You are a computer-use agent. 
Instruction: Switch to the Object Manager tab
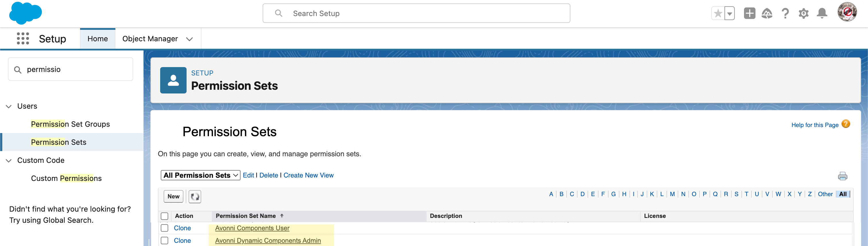(x=150, y=39)
